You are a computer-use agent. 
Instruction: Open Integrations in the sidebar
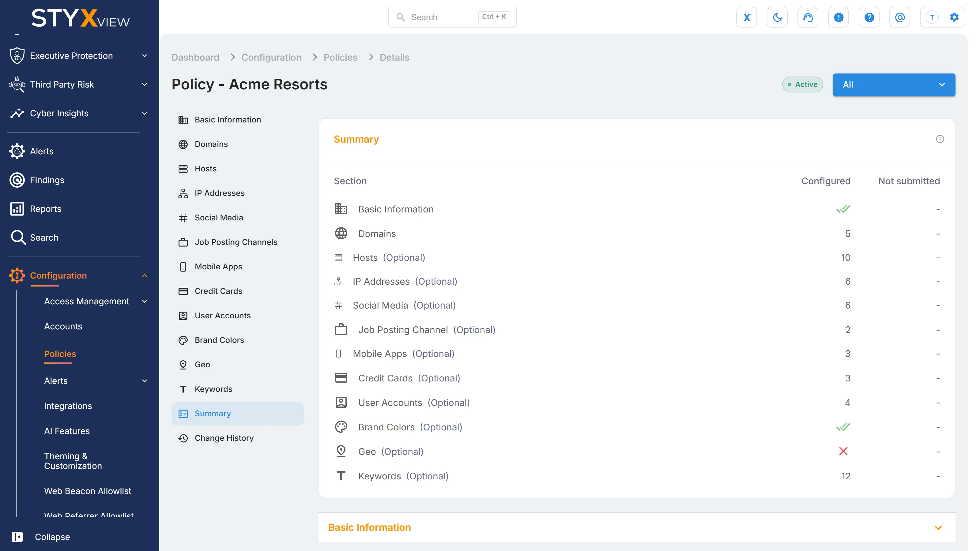(x=68, y=406)
